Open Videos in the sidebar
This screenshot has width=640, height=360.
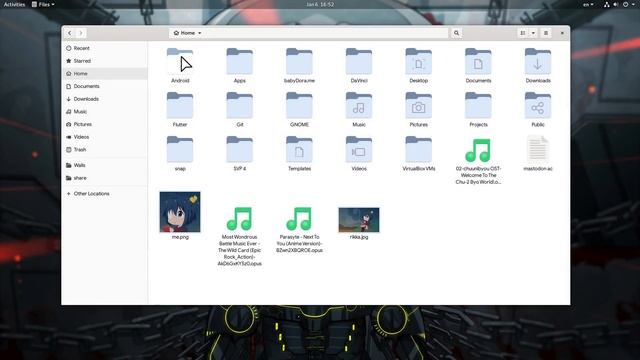coord(104,137)
